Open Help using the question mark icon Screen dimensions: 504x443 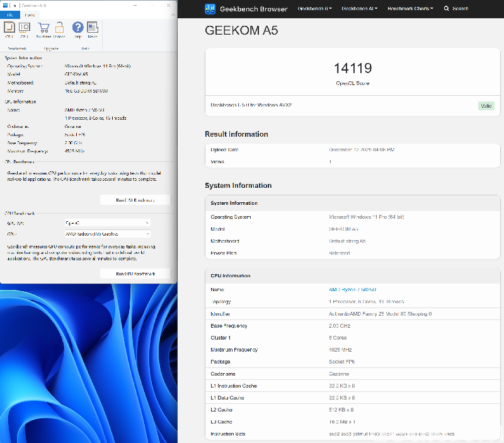(x=77, y=28)
